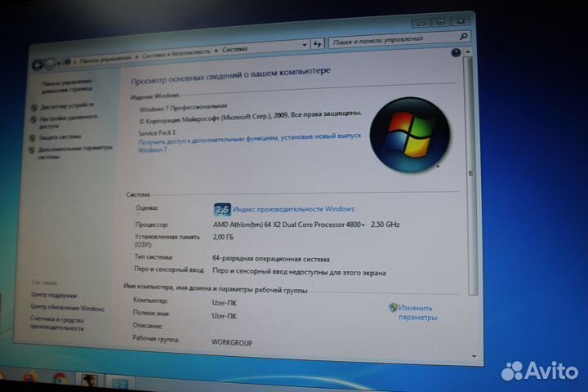The height and width of the screenshot is (392, 588).
Task: Click the scrollbar up arrow
Action: point(468,51)
